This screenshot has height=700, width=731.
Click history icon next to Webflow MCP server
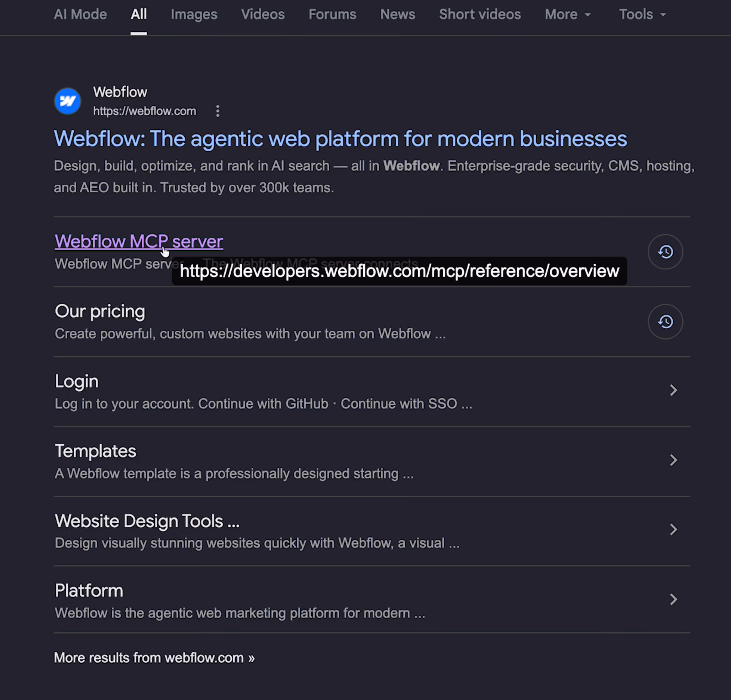coord(665,252)
